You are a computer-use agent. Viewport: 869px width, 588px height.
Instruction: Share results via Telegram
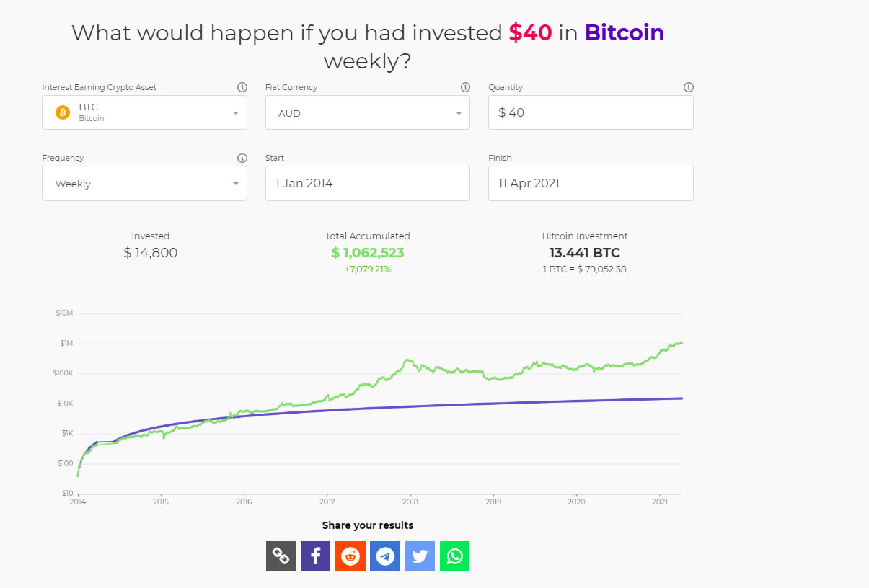[x=385, y=556]
